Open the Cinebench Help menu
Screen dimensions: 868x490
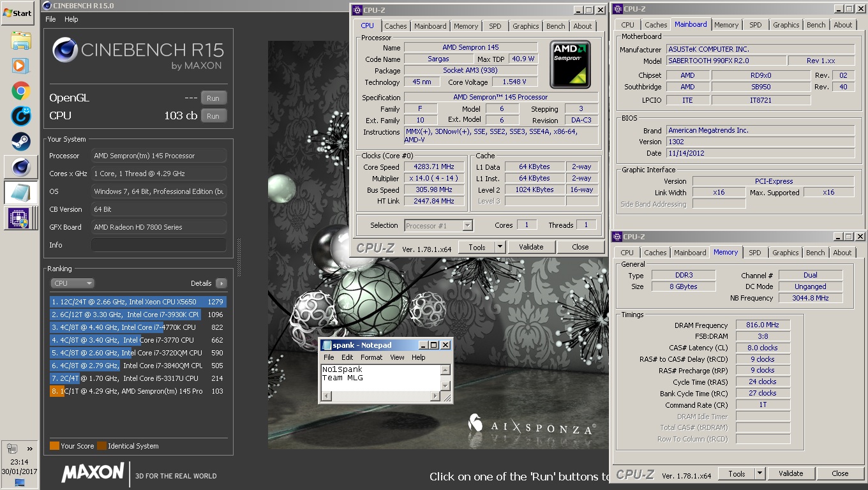pos(71,19)
